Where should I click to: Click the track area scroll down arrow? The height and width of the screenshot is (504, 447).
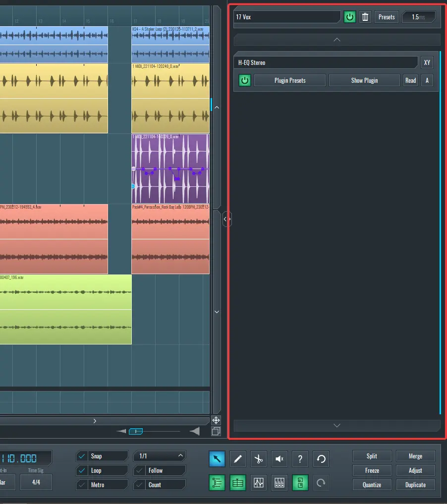pyautogui.click(x=217, y=312)
